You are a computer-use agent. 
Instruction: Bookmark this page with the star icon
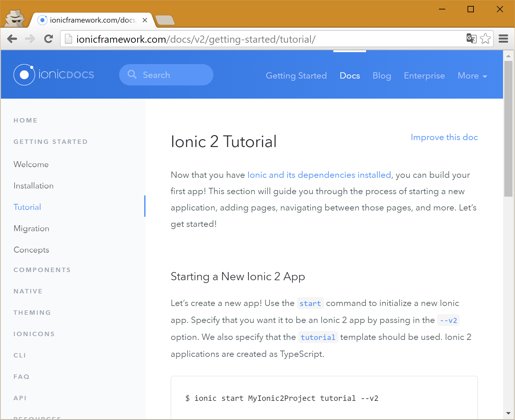click(485, 39)
